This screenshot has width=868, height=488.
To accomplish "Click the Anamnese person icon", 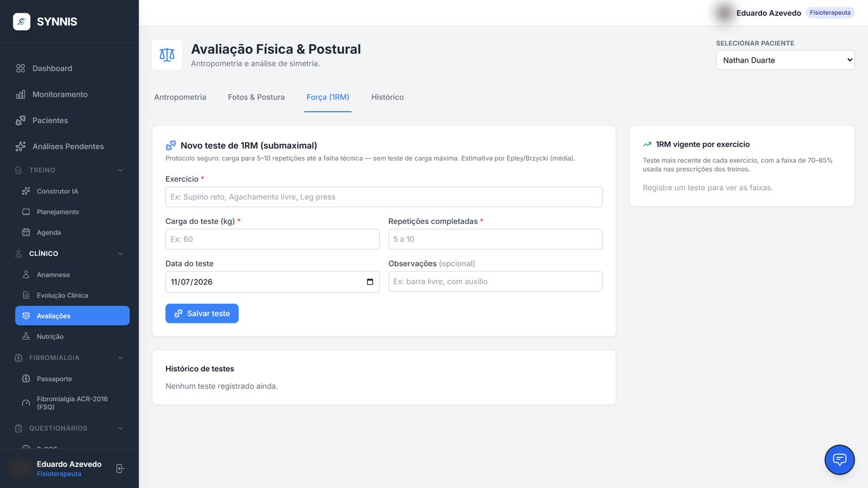I will pos(26,274).
